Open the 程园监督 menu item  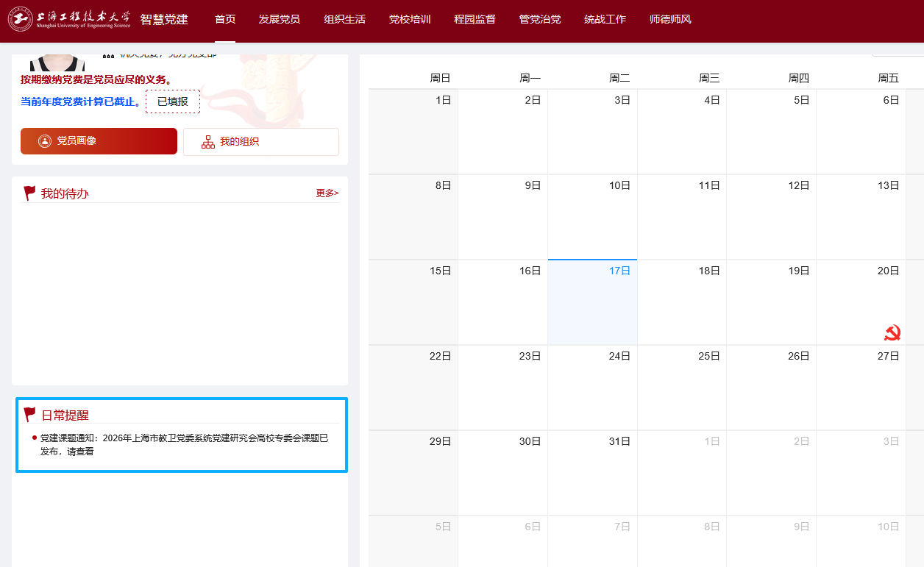tap(475, 19)
